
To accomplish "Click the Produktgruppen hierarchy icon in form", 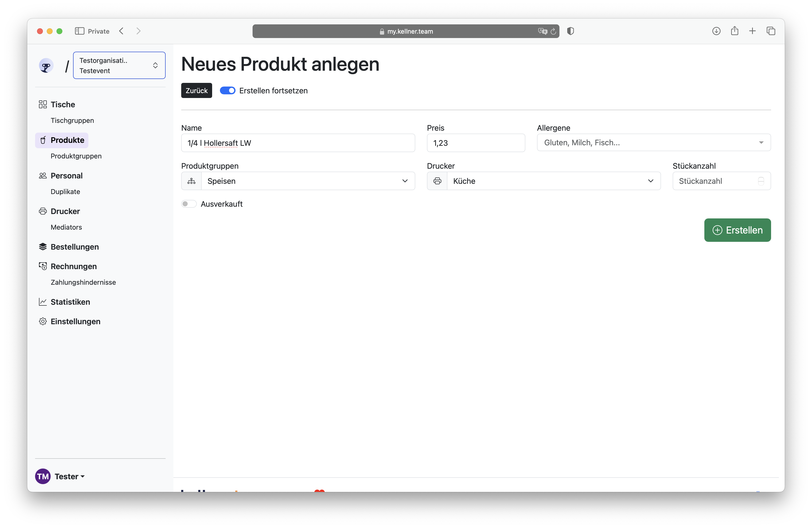I will click(x=191, y=181).
